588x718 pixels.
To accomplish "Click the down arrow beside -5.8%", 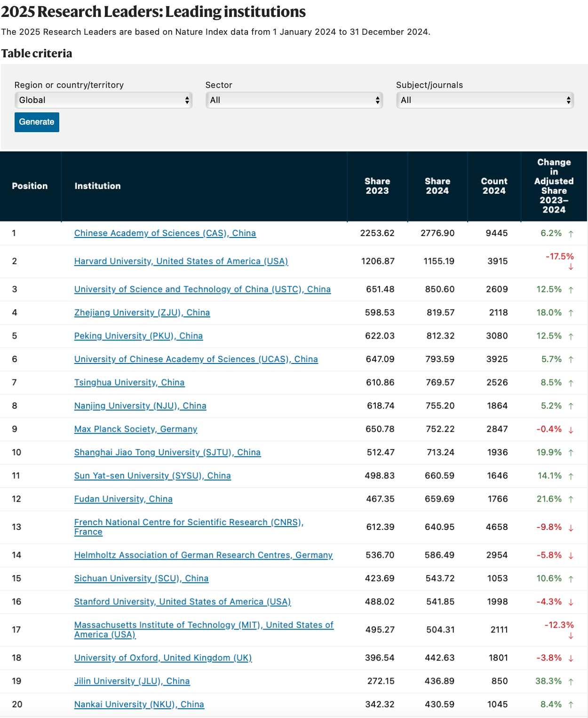I will 571,556.
